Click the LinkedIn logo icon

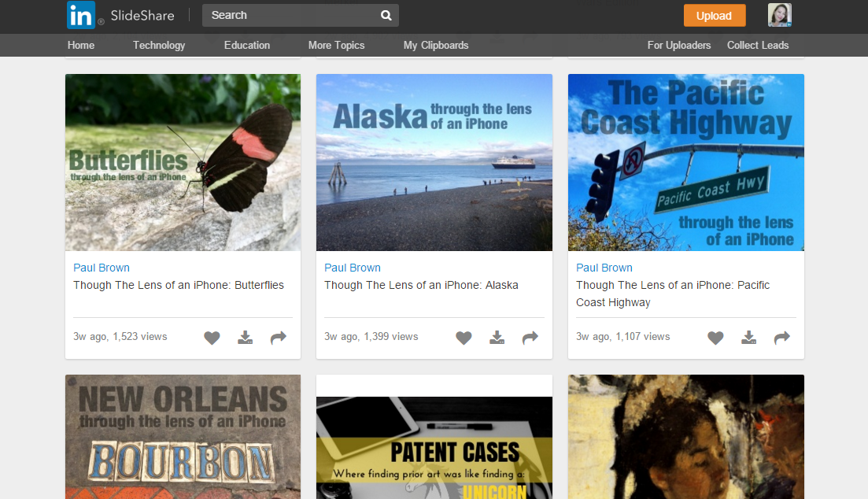click(x=81, y=15)
